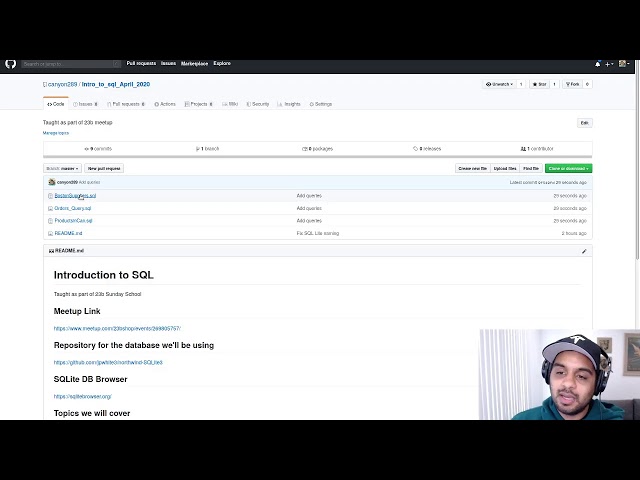
Task: View the 1 contributor
Action: tap(537, 149)
